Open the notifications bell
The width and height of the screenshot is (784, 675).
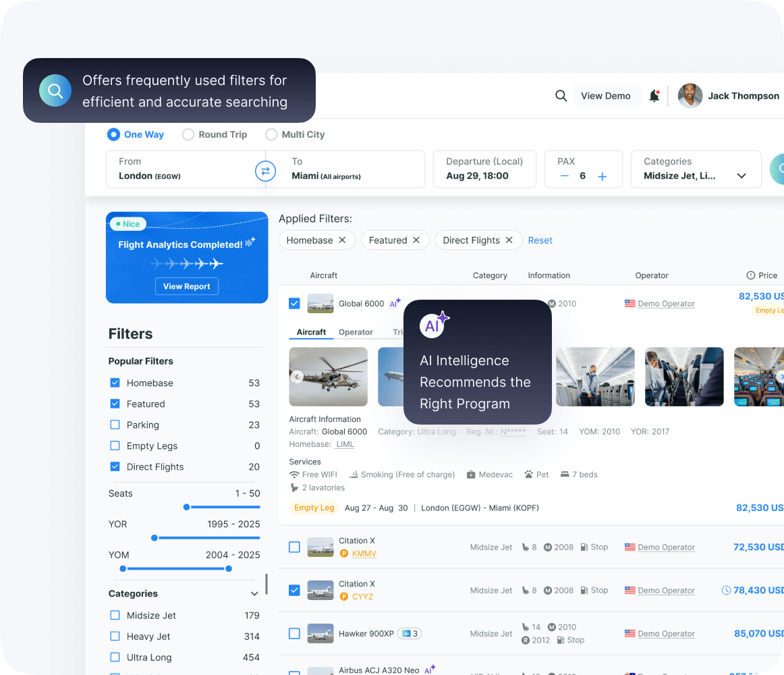tap(654, 96)
